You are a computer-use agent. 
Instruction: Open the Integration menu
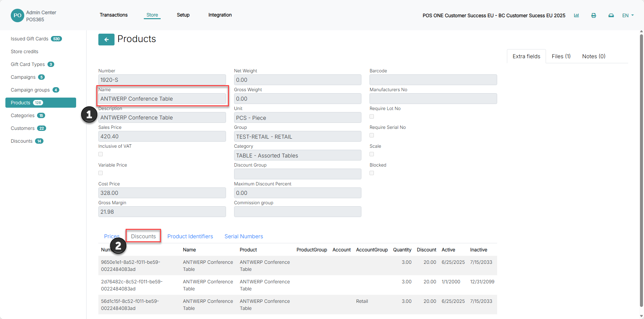pos(220,15)
